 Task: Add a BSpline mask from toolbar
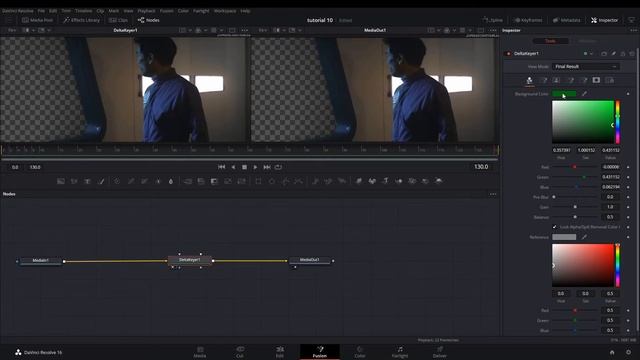pos(299,181)
